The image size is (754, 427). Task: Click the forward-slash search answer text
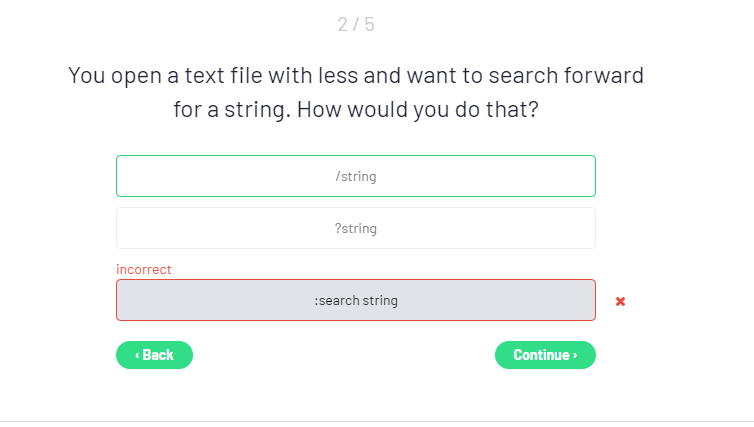pyautogui.click(x=356, y=176)
